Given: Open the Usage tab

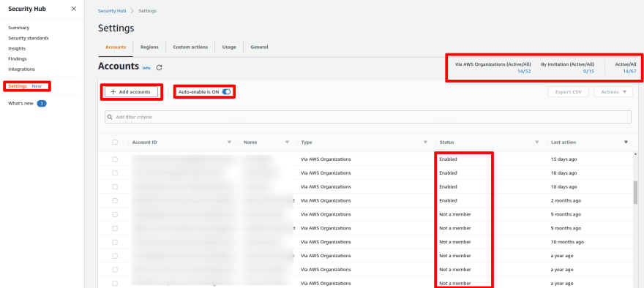Looking at the screenshot, I should tap(229, 48).
